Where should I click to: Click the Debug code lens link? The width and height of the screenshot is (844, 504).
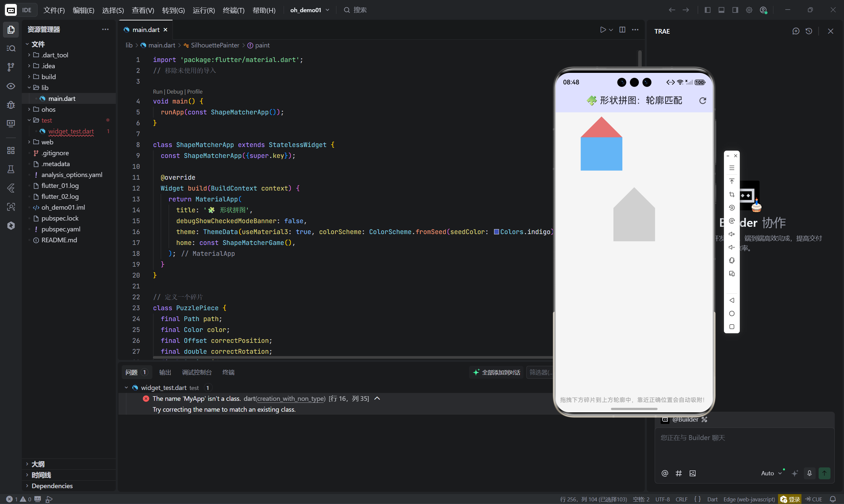tap(175, 92)
